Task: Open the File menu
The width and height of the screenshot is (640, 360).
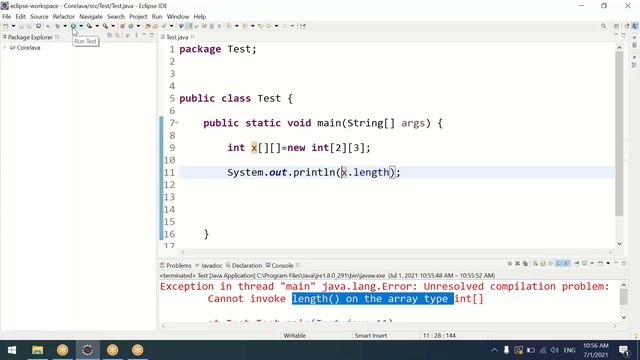Action: pyautogui.click(x=7, y=17)
